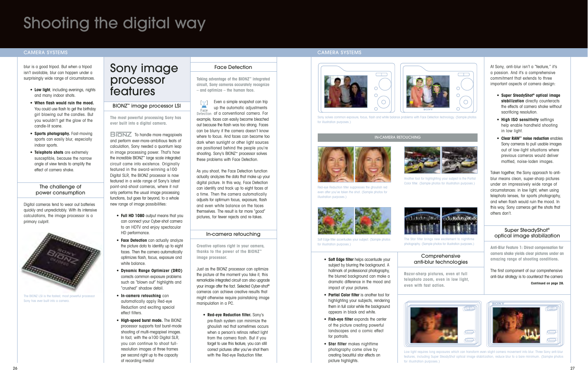
Task: Select "The challenge of power consumption" heading
Action: [x=60, y=190]
